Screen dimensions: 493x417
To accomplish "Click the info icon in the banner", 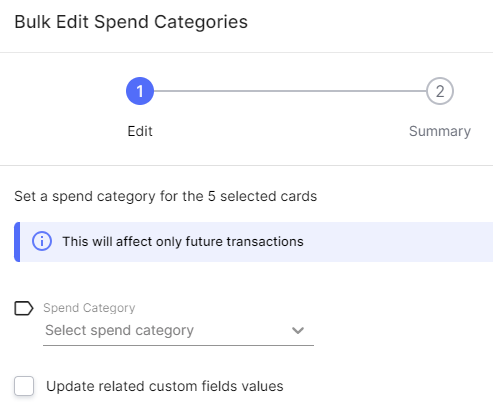I will (42, 241).
